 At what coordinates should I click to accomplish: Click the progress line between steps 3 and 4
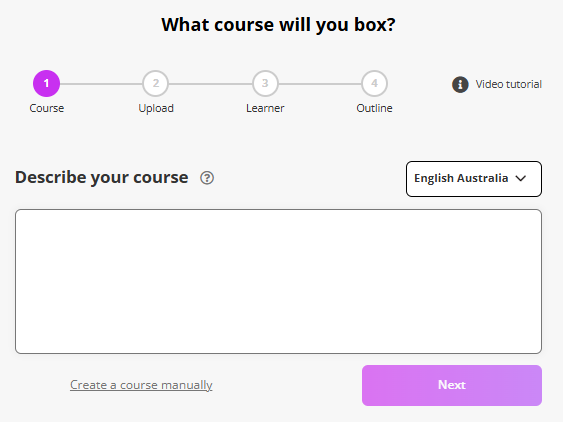(x=320, y=84)
